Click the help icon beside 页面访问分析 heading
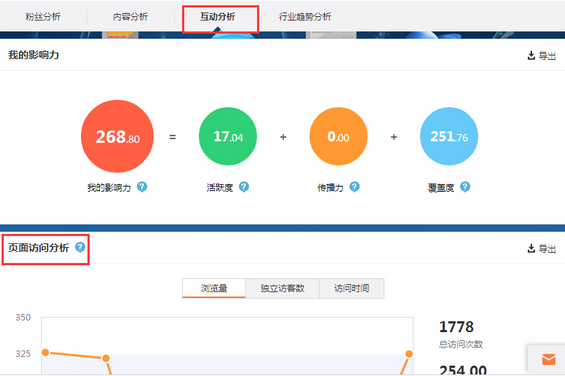Screen dimensions: 565x376 pyautogui.click(x=80, y=247)
